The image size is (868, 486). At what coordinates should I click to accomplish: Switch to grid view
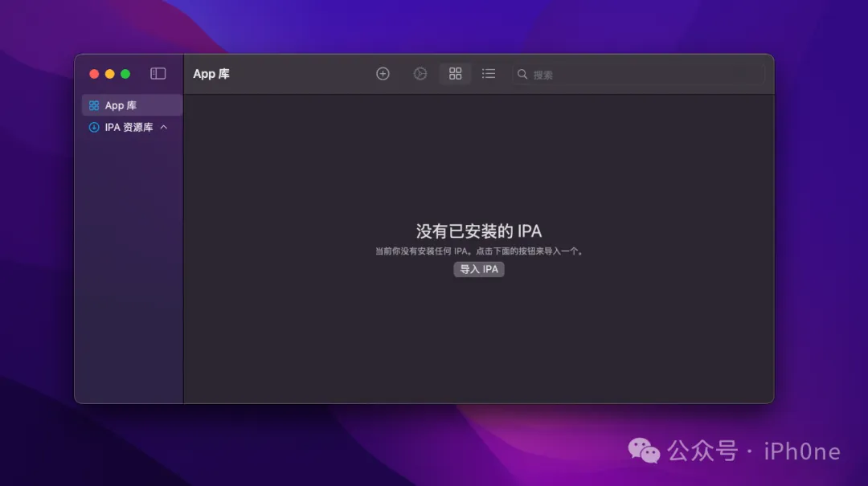pos(455,74)
